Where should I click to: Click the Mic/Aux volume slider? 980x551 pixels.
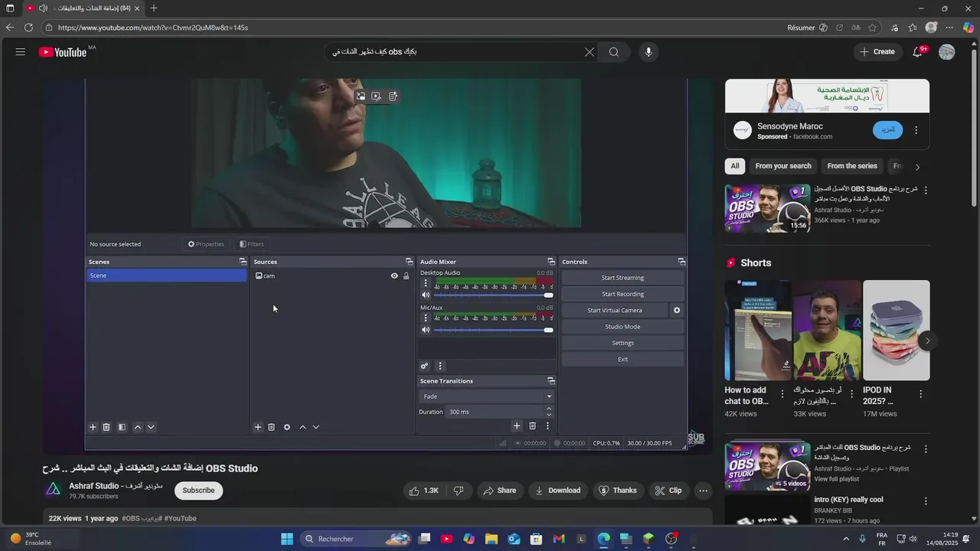(x=493, y=330)
